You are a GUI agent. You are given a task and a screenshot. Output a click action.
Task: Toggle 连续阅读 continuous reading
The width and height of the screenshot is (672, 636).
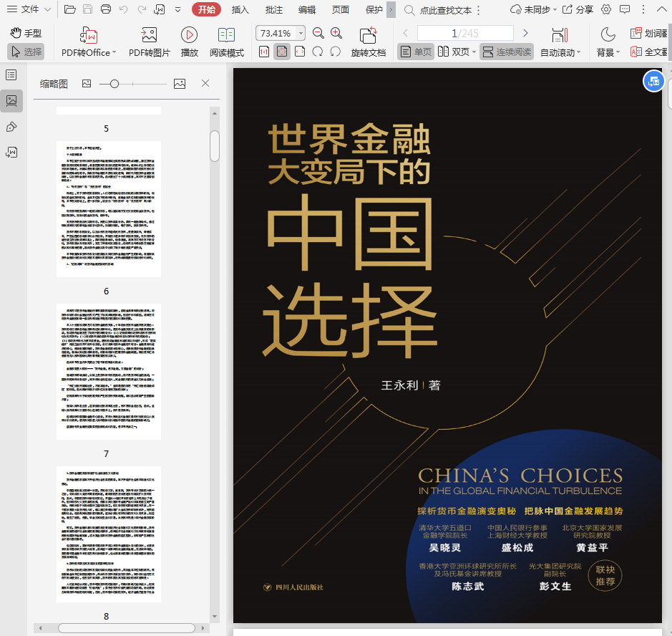507,52
